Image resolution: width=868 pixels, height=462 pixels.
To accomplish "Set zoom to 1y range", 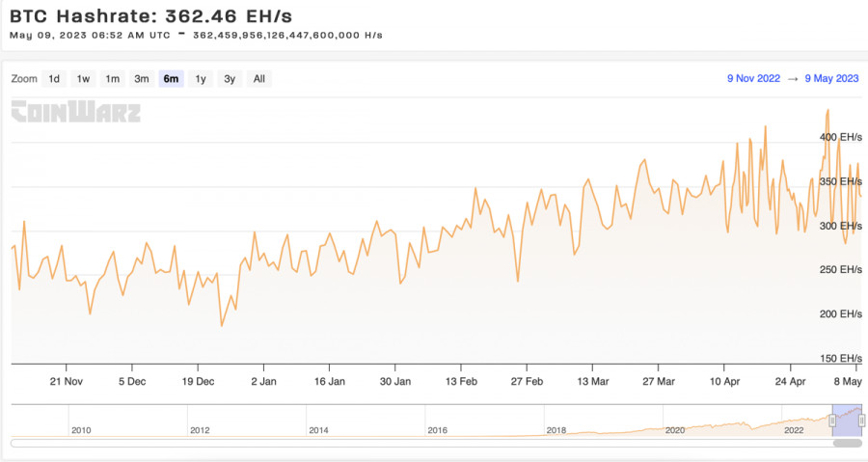I will (201, 78).
